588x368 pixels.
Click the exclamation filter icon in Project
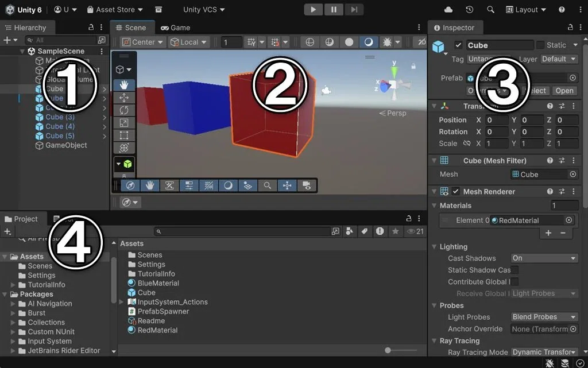380,231
